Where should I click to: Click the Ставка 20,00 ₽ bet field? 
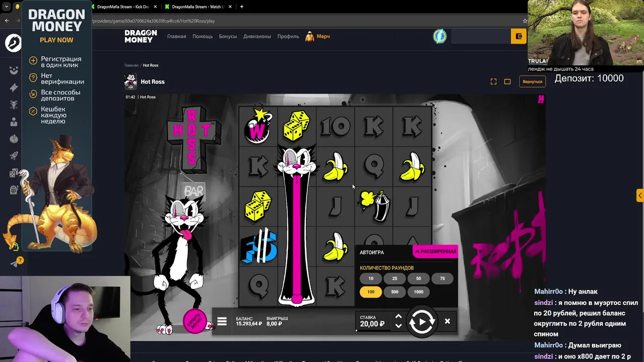tap(372, 321)
